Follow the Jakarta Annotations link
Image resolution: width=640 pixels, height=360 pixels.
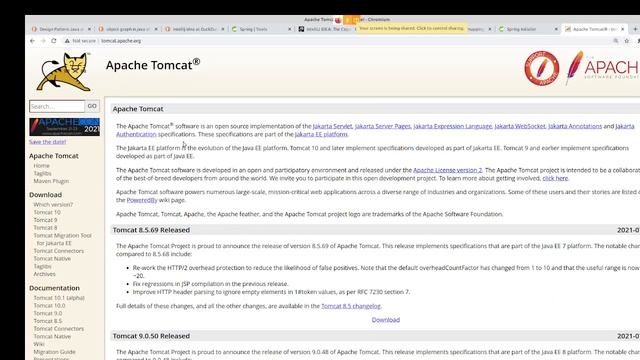click(575, 126)
